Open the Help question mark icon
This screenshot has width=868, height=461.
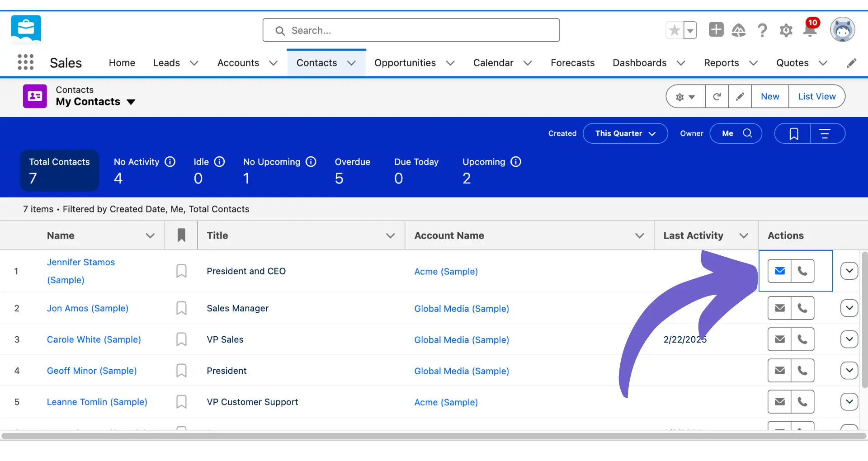pos(762,30)
